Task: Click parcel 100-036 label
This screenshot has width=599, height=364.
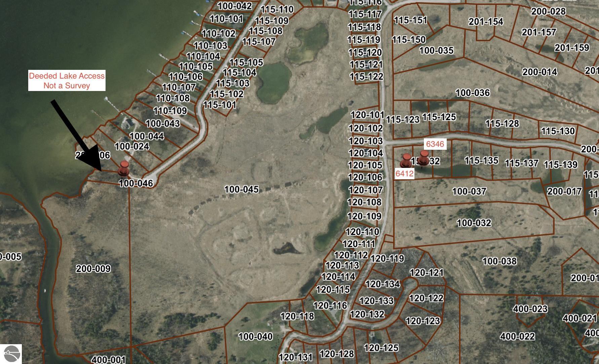Action: coord(472,93)
